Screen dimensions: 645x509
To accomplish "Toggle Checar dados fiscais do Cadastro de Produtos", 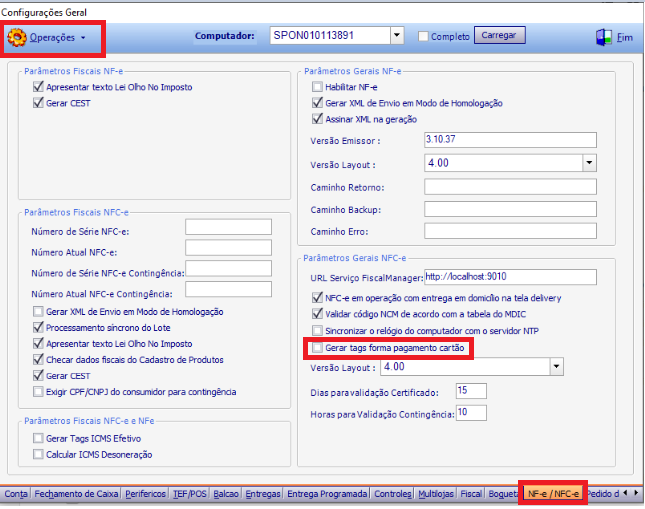I will (38, 360).
